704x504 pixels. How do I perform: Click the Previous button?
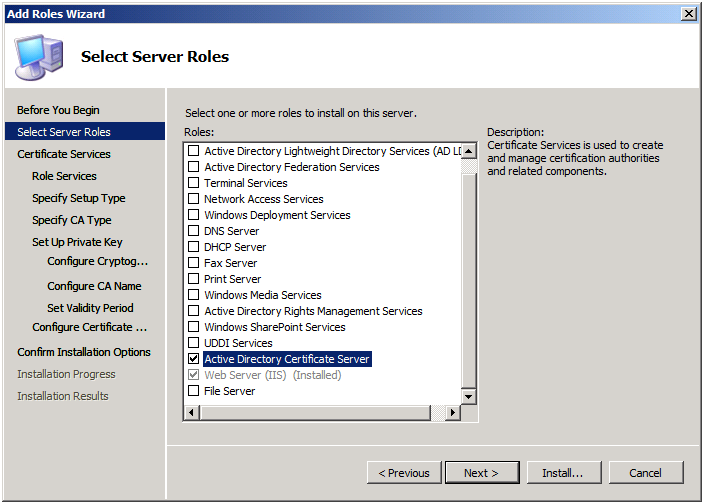404,473
